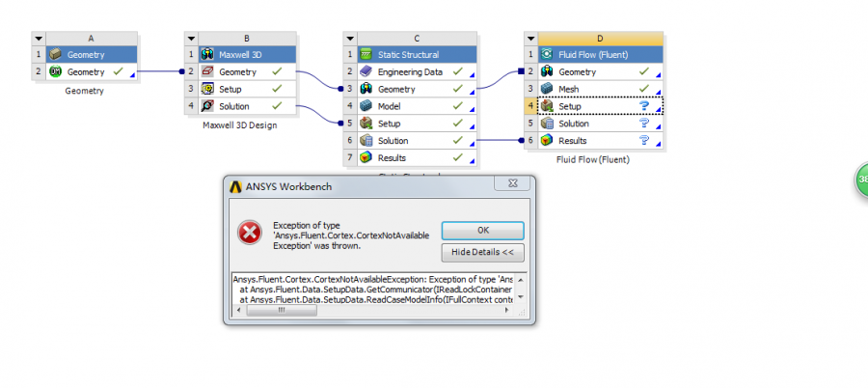Open system C dropdown menu arrow
This screenshot has height=388, width=868.
(x=350, y=39)
